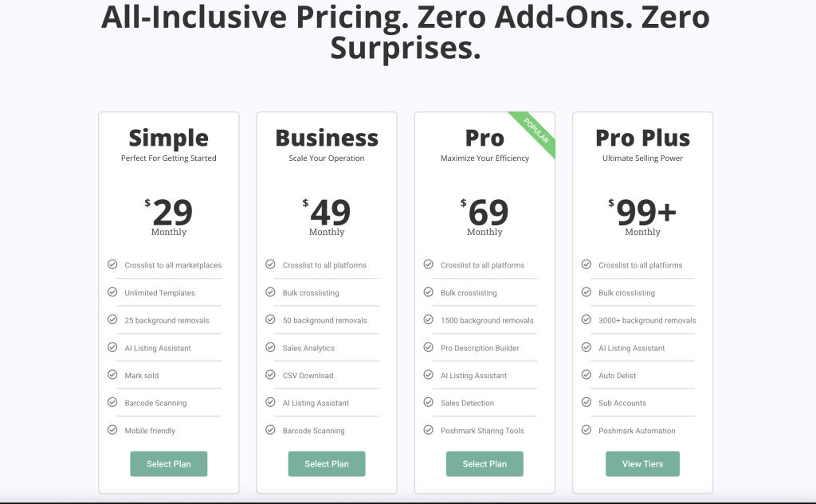This screenshot has height=504, width=816.
Task: Click the checkmark beside Pro Description Builder
Action: (429, 348)
